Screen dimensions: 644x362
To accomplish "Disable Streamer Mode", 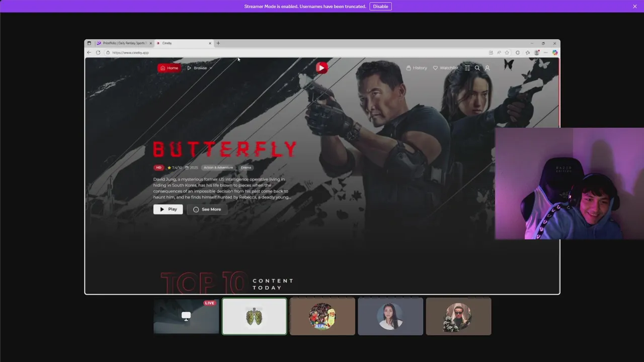I will [x=380, y=7].
